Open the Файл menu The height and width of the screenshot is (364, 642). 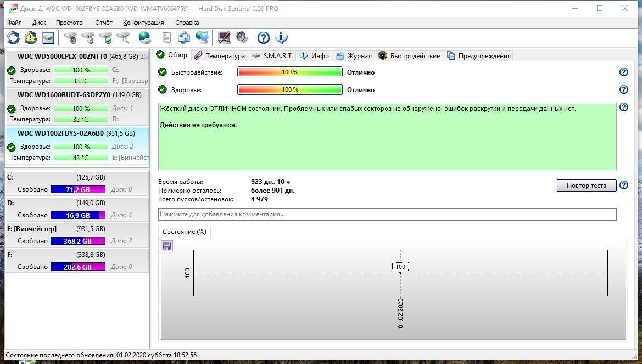14,23
